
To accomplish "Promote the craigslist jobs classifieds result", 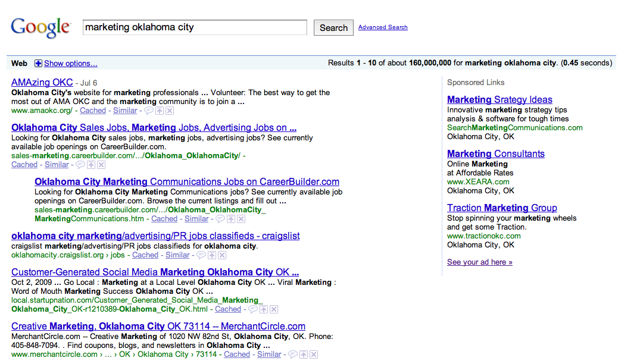I will coord(212,255).
